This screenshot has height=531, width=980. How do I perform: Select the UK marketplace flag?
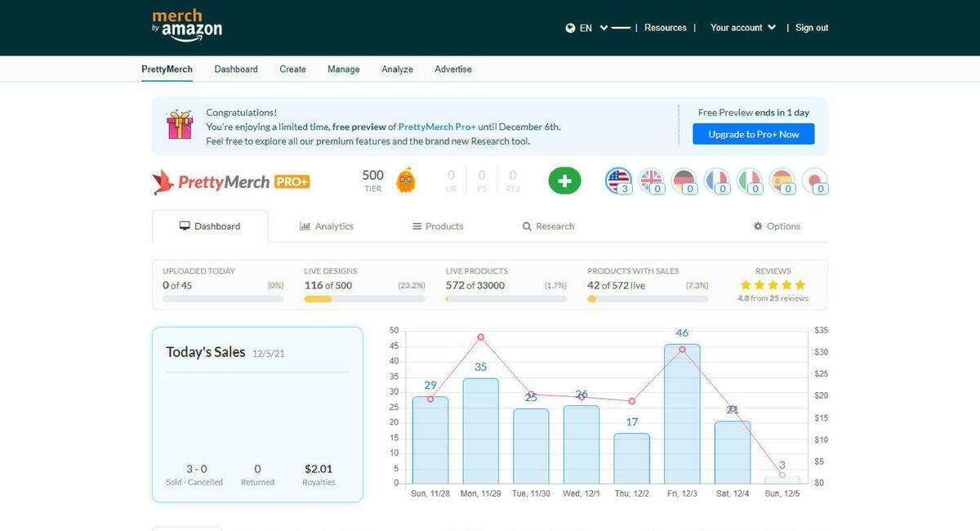click(x=651, y=180)
